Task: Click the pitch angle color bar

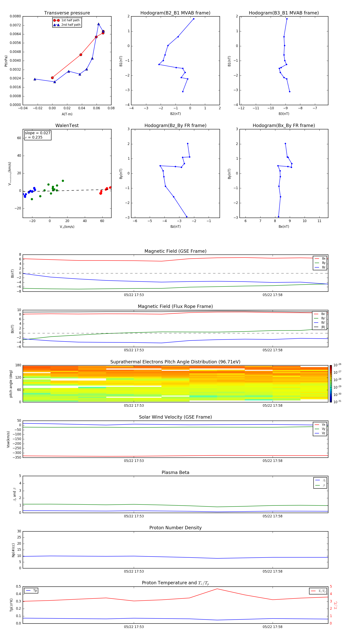Action: coord(331,384)
